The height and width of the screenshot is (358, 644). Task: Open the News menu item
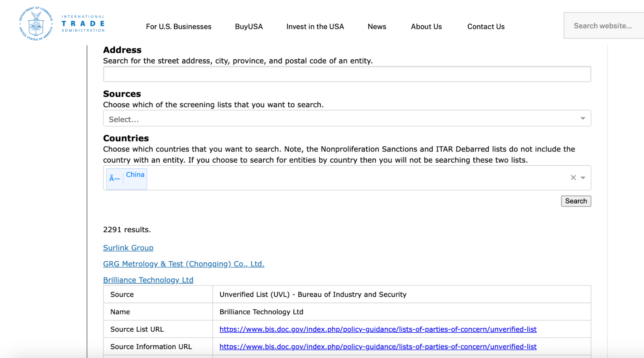click(377, 27)
